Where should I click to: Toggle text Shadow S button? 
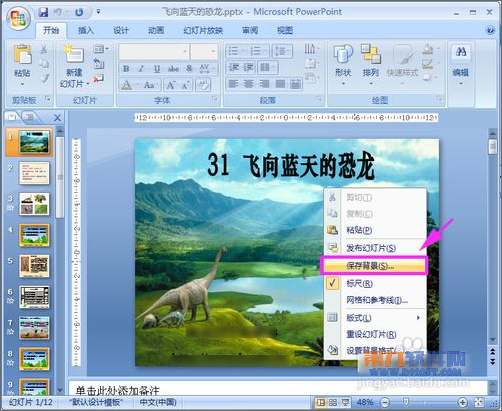click(189, 69)
